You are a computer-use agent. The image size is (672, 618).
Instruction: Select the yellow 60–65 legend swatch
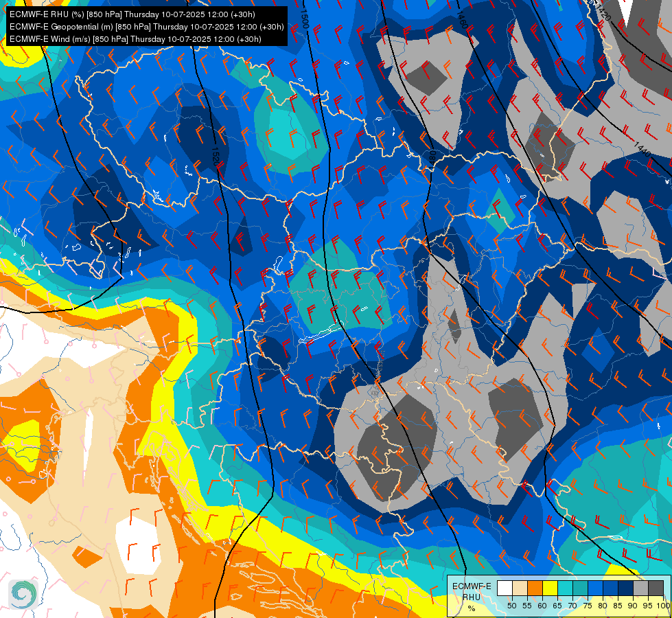551,588
